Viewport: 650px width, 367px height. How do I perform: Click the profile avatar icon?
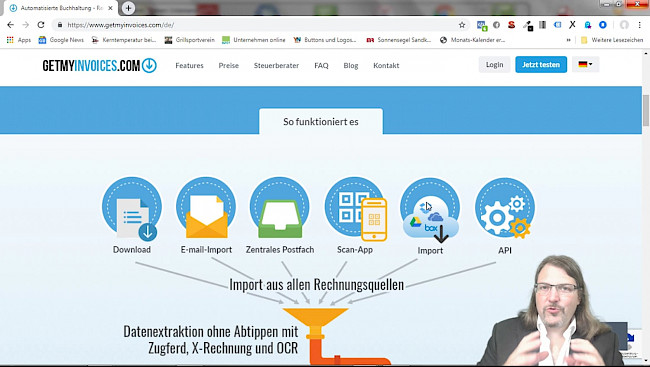624,25
